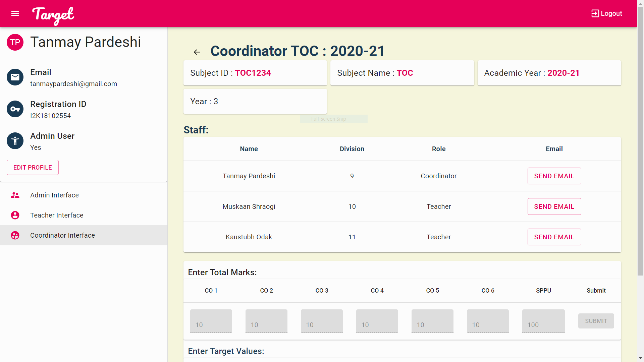Image resolution: width=644 pixels, height=362 pixels.
Task: Send email to Muskaan Shraogi
Action: (554, 206)
